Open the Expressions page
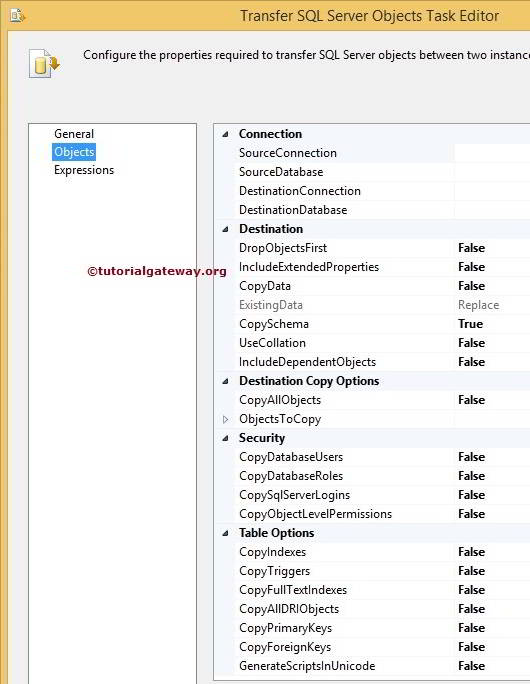 pos(84,170)
